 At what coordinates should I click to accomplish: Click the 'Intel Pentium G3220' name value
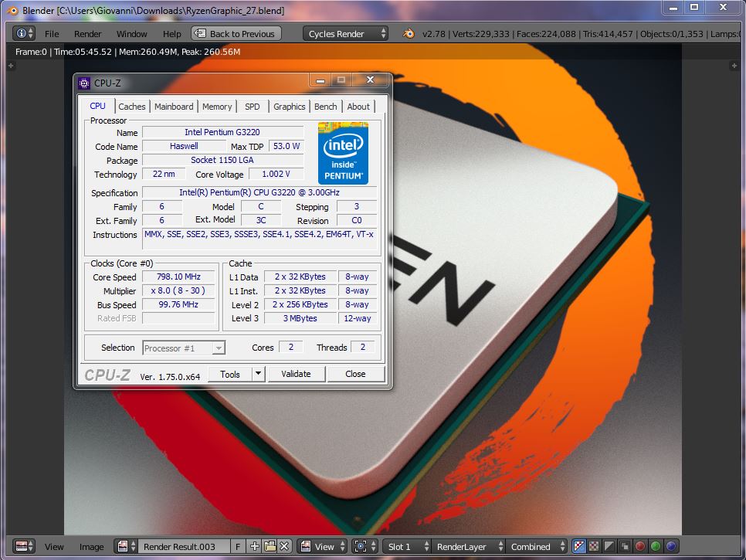click(222, 132)
